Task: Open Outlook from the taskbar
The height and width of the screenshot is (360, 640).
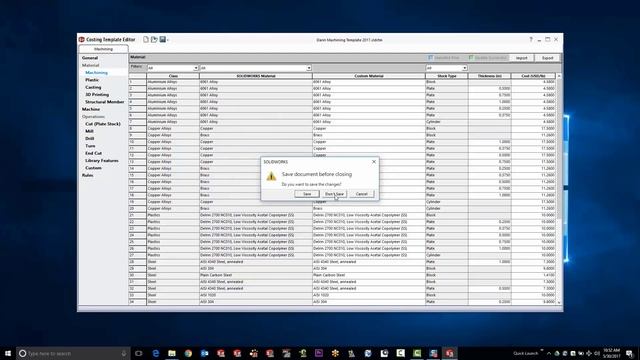Action: pos(204,353)
